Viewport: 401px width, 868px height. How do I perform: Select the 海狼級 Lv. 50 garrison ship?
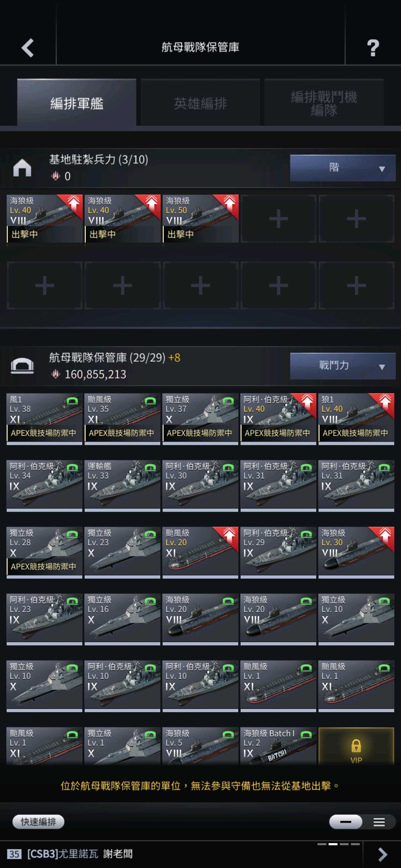(200, 218)
